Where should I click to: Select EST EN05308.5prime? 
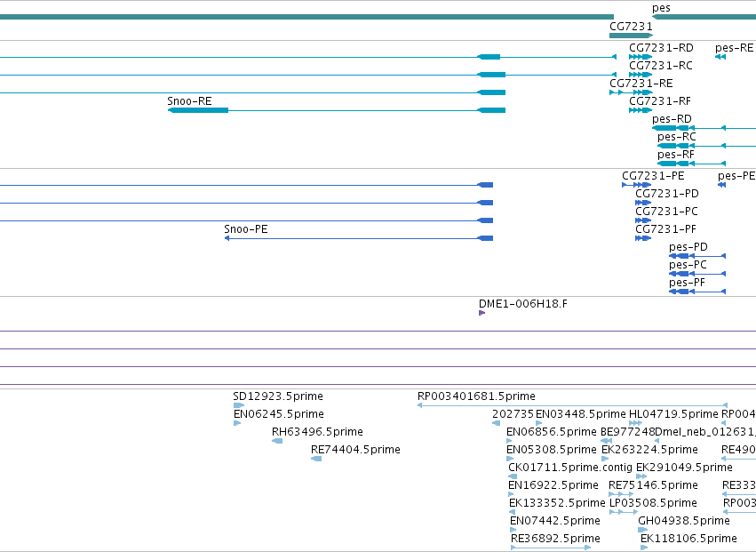point(552,450)
